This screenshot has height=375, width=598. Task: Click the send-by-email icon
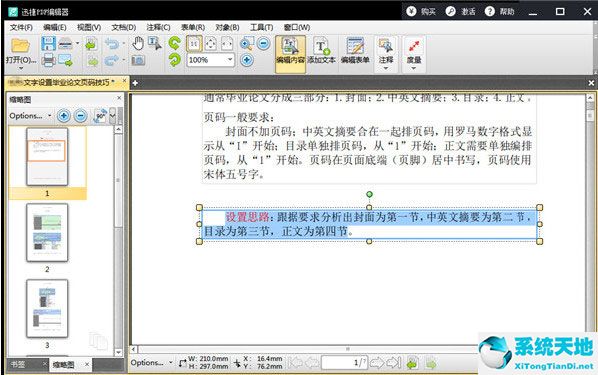[x=66, y=60]
